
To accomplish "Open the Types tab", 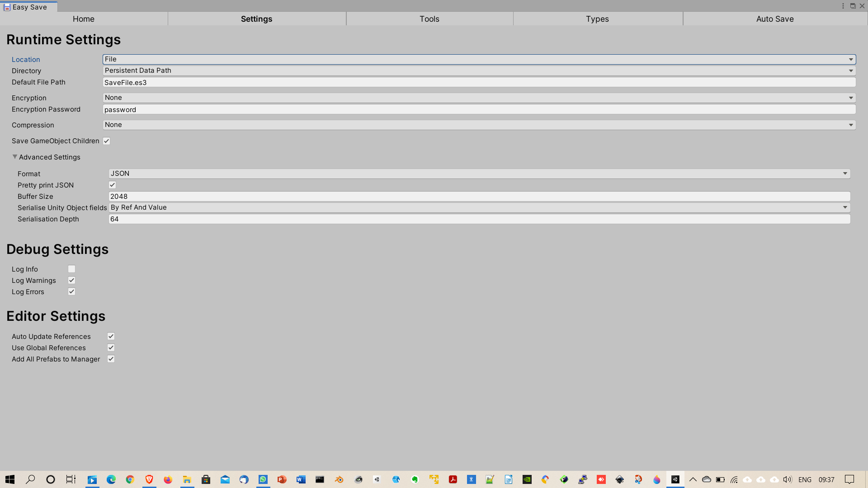I will tap(597, 19).
